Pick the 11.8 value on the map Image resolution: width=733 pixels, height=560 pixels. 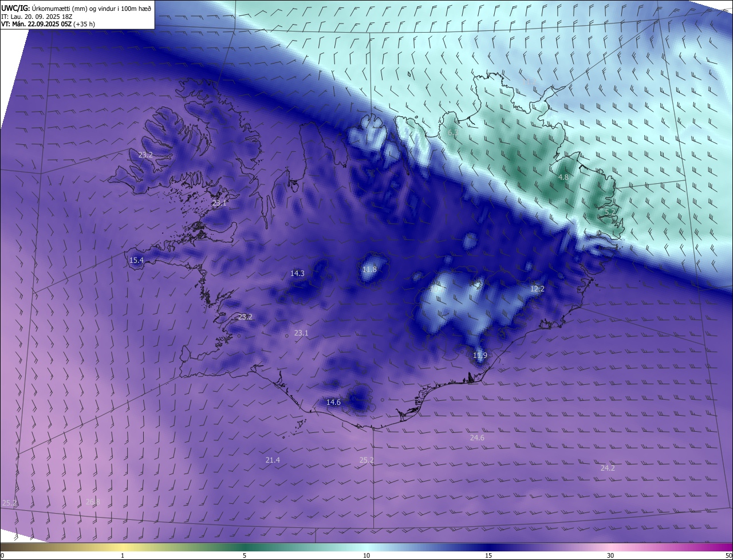[370, 270]
